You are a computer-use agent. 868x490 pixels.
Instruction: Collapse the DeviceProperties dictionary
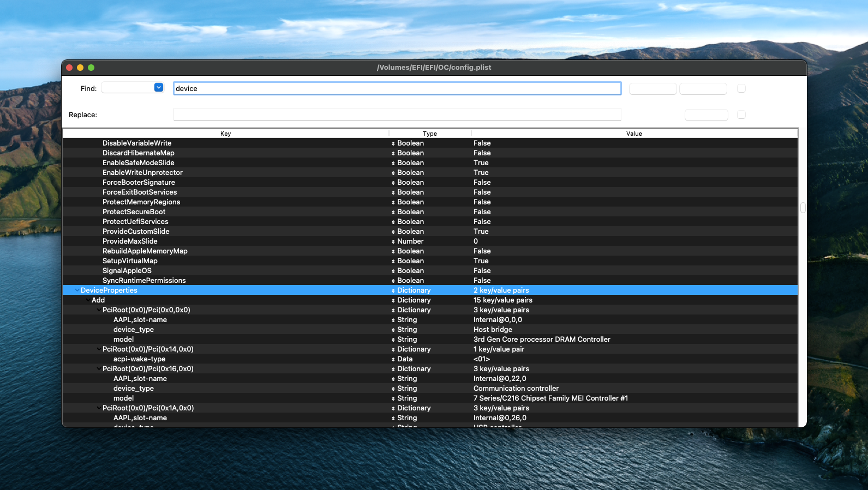(x=77, y=291)
